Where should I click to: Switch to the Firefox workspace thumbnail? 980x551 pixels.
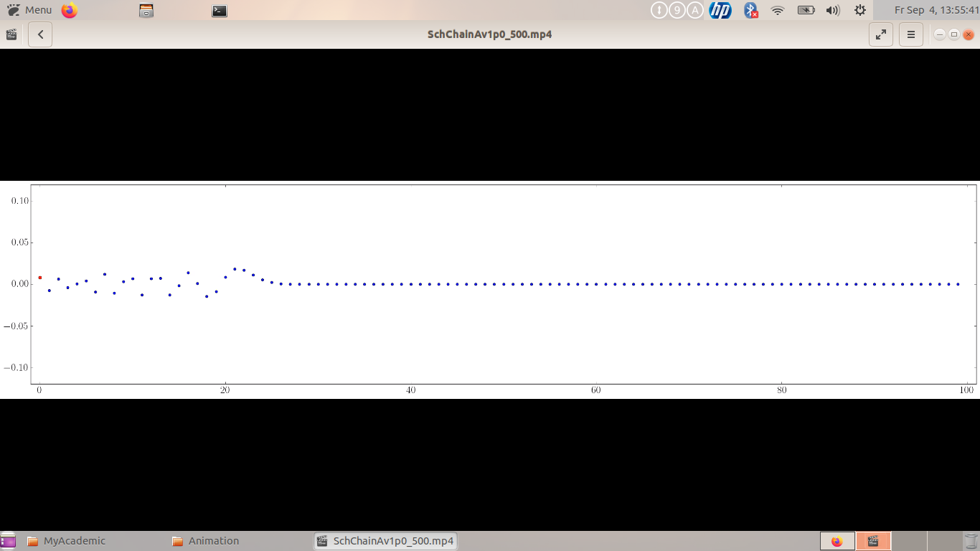(837, 541)
